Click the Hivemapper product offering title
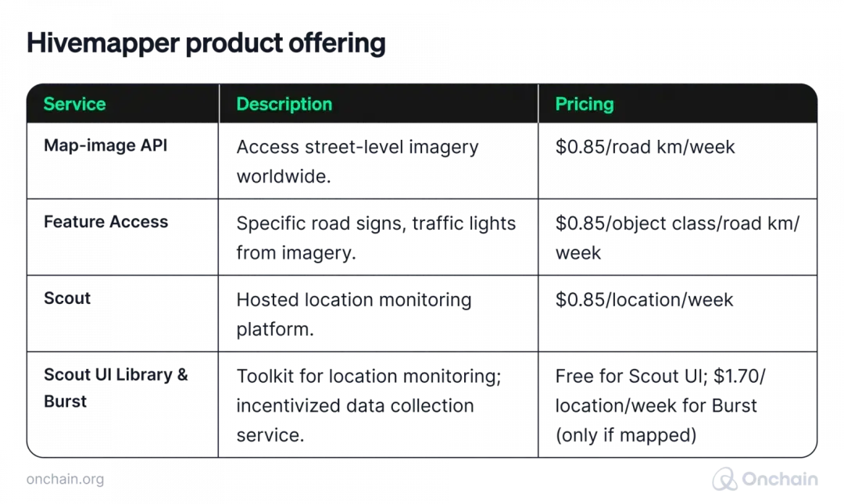This screenshot has height=504, width=844. [206, 44]
